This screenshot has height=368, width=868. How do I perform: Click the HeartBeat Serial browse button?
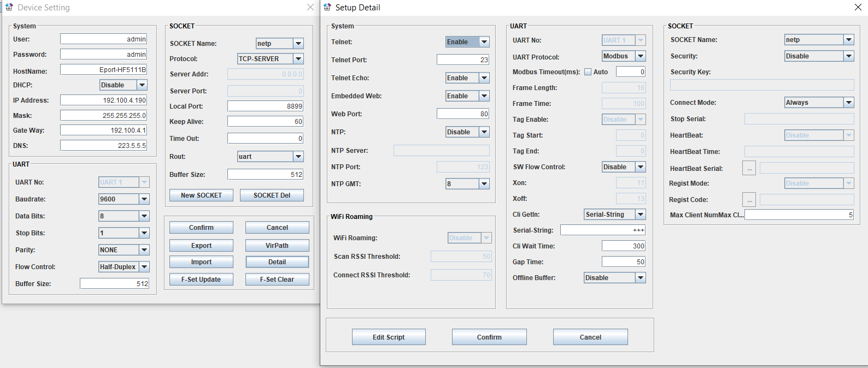click(749, 169)
